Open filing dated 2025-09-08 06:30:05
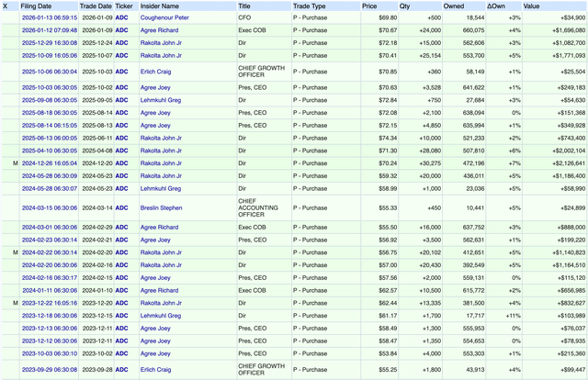 pos(50,100)
